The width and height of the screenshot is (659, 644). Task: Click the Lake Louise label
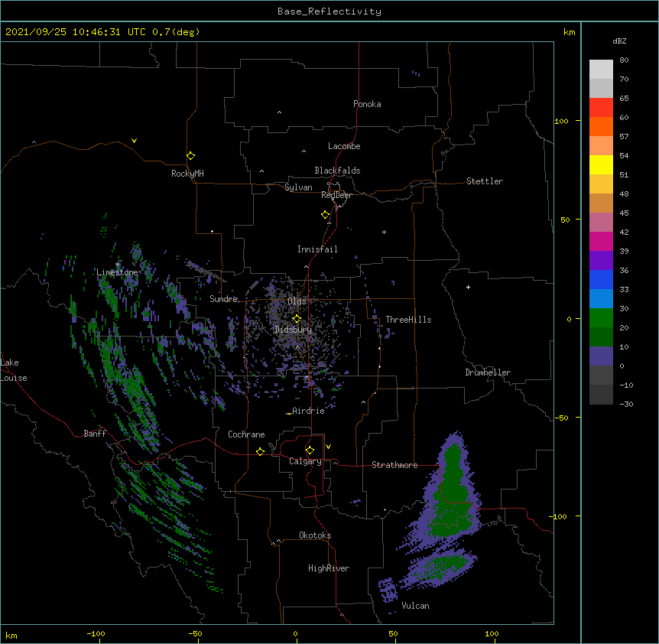click(x=14, y=370)
